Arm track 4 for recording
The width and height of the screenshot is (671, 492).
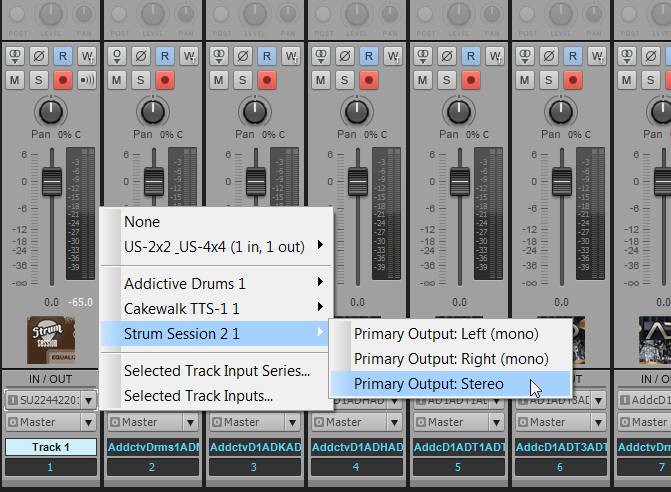click(369, 80)
